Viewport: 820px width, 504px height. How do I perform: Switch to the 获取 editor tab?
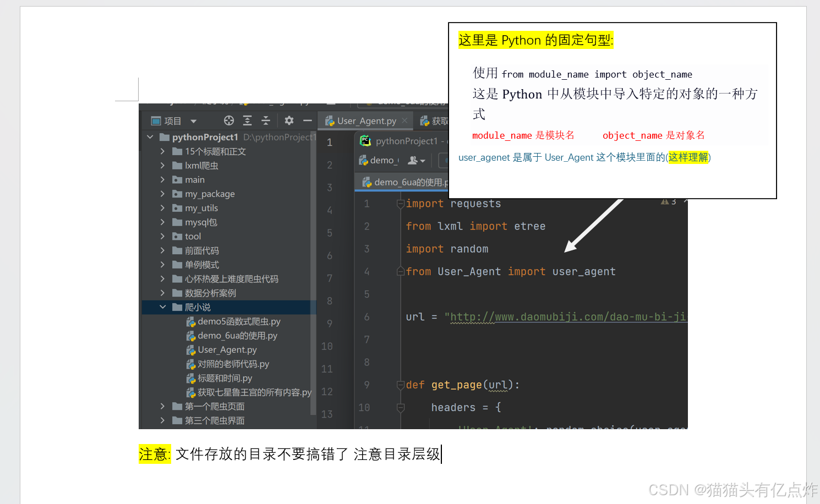click(x=434, y=120)
